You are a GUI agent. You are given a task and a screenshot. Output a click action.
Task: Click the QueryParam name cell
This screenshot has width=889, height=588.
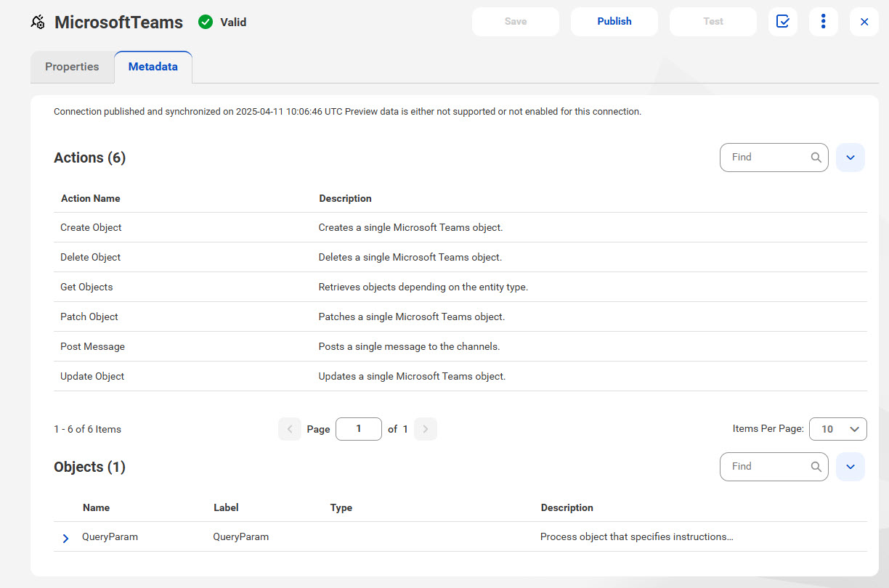tap(110, 537)
